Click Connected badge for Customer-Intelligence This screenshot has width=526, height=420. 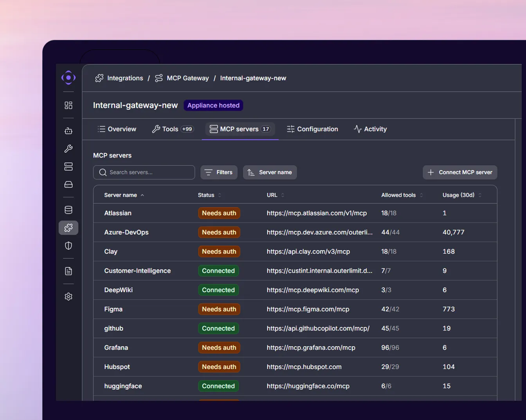(x=218, y=271)
